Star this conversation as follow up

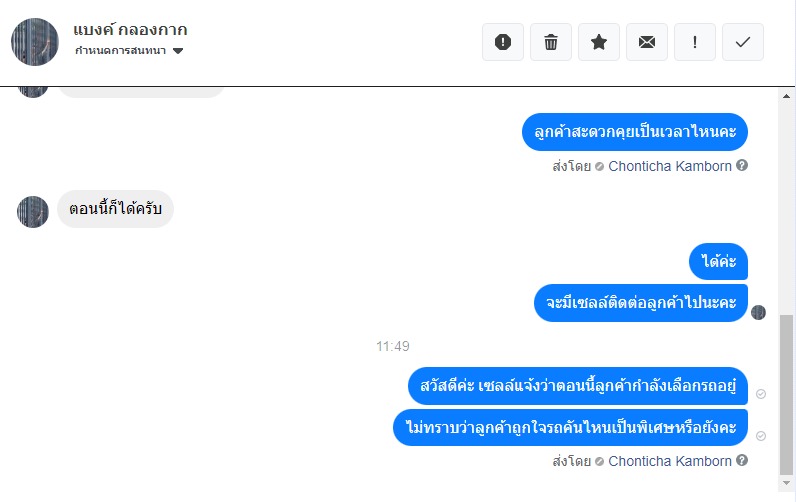(x=599, y=42)
